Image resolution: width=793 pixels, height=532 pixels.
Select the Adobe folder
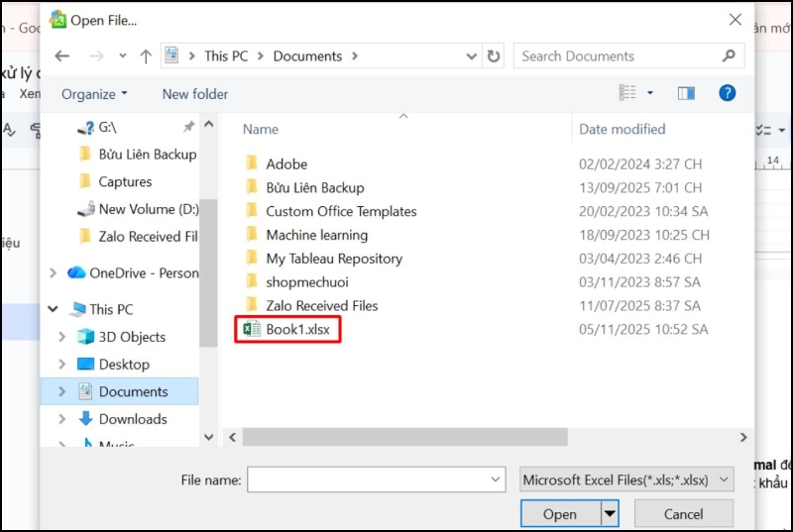(x=277, y=164)
